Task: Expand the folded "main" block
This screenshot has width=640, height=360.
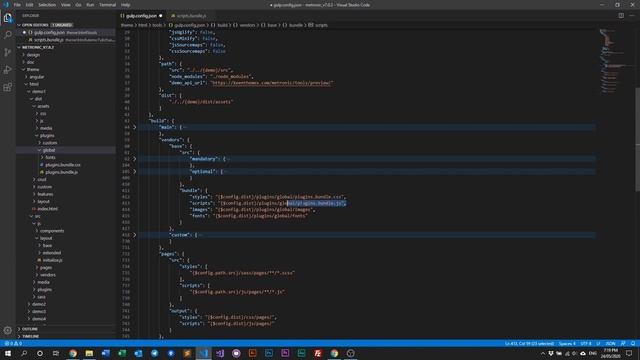Action: click(135, 127)
